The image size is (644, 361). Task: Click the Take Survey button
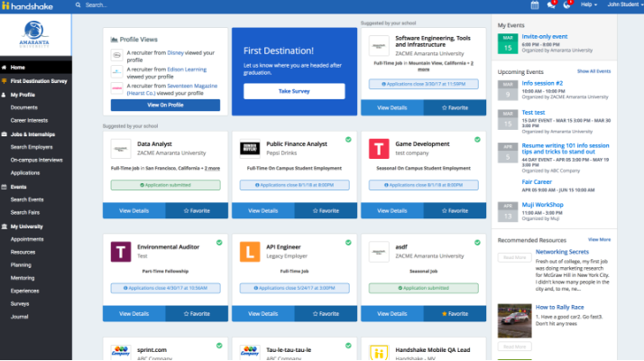(294, 91)
